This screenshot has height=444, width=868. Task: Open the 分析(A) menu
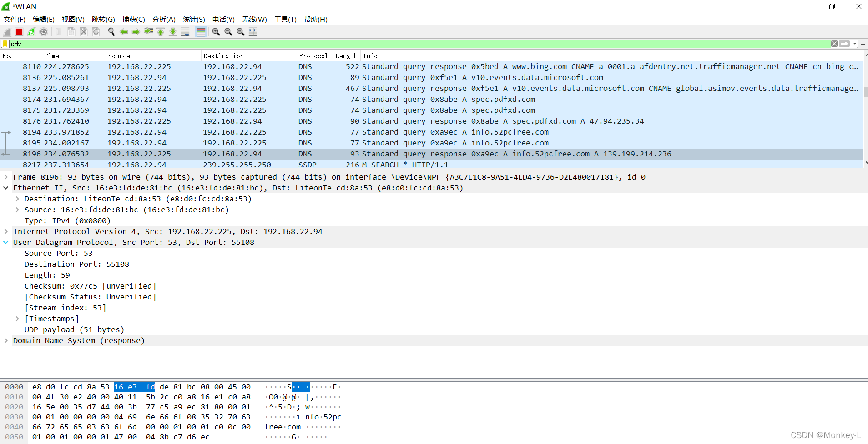164,20
